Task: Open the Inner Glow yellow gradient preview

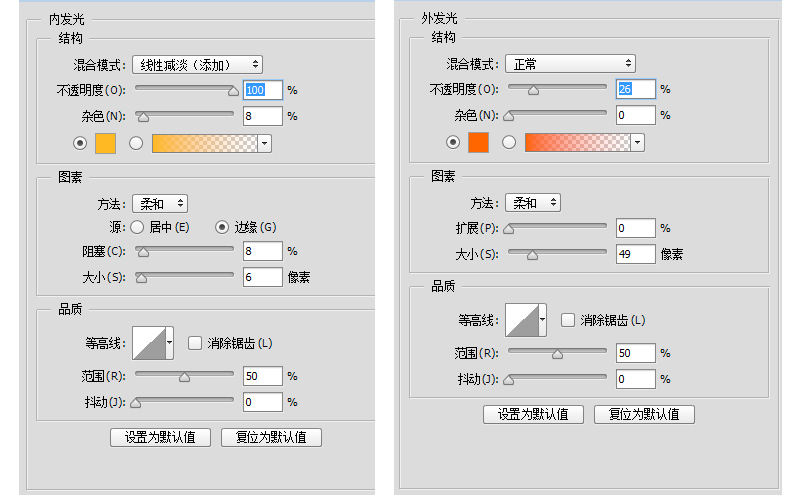Action: pos(205,143)
